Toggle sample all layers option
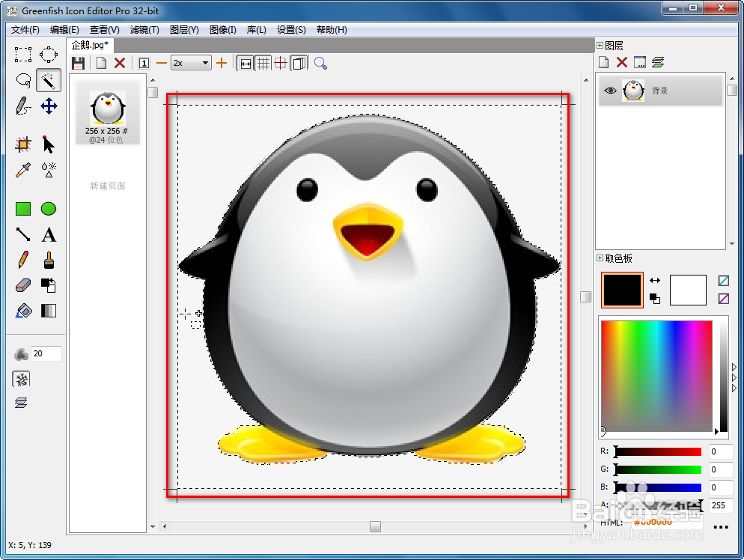744x560 pixels. coord(21,403)
